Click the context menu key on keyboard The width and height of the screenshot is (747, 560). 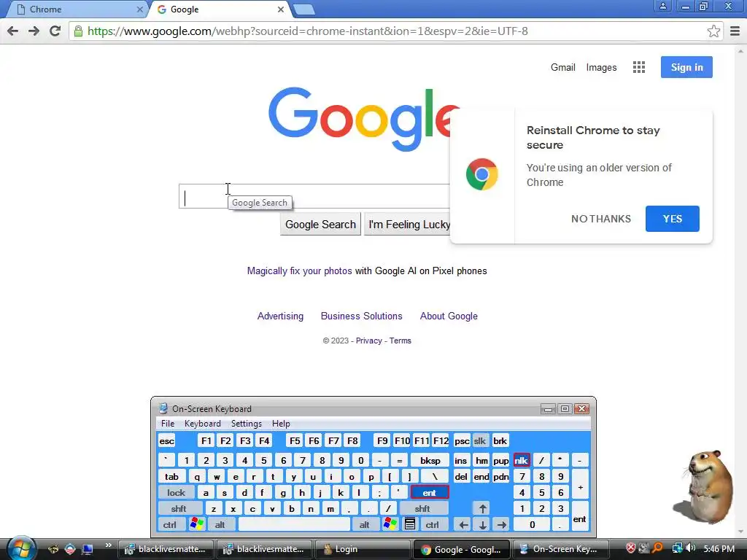(x=410, y=525)
